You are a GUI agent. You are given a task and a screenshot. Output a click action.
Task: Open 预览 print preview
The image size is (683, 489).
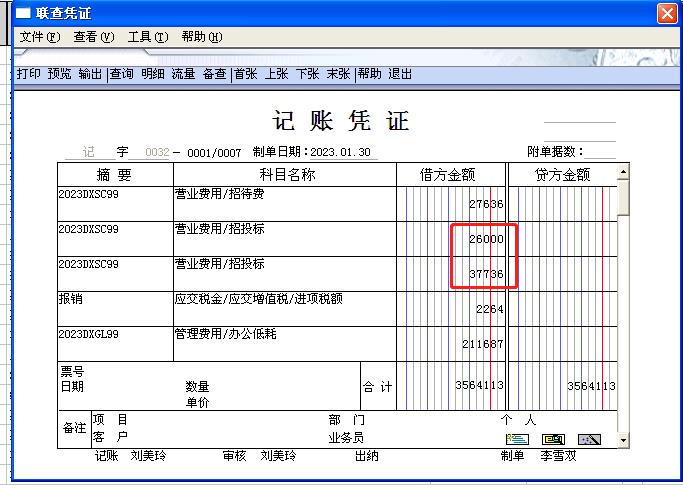[60, 74]
